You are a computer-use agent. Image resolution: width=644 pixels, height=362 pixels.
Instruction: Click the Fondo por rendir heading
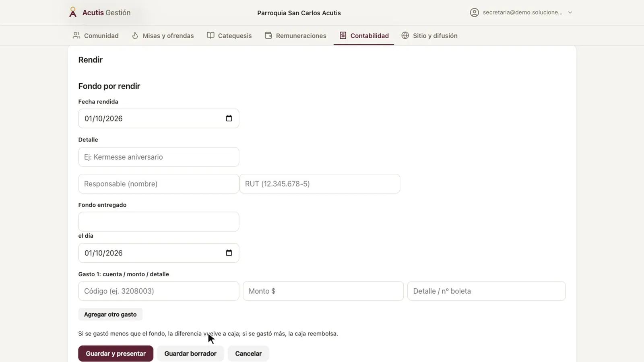coord(109,86)
